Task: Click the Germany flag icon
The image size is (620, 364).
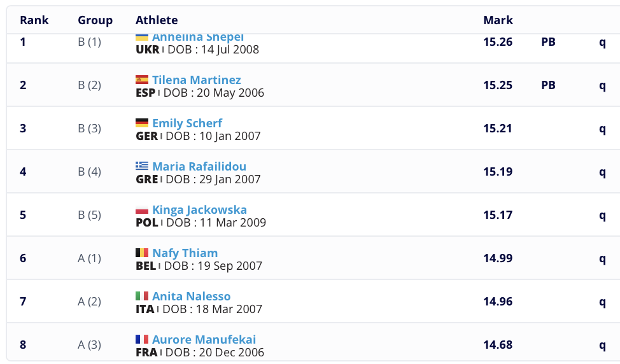Action: [x=142, y=123]
